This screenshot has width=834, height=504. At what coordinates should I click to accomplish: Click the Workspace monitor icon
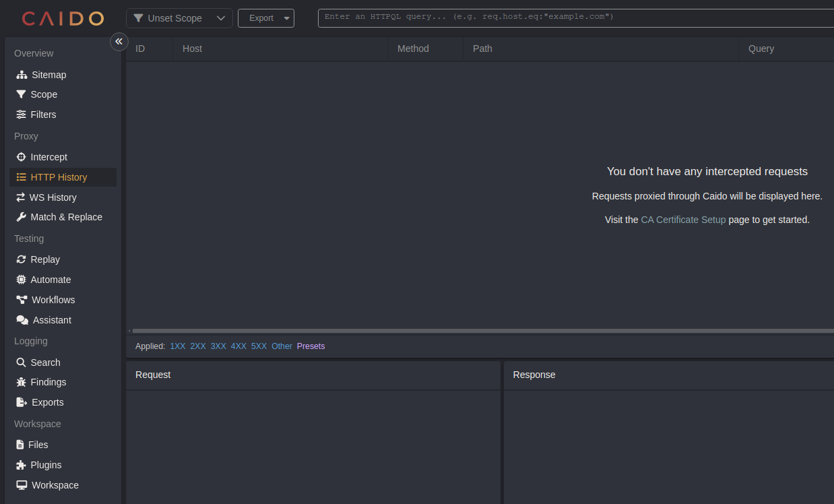pyautogui.click(x=22, y=485)
